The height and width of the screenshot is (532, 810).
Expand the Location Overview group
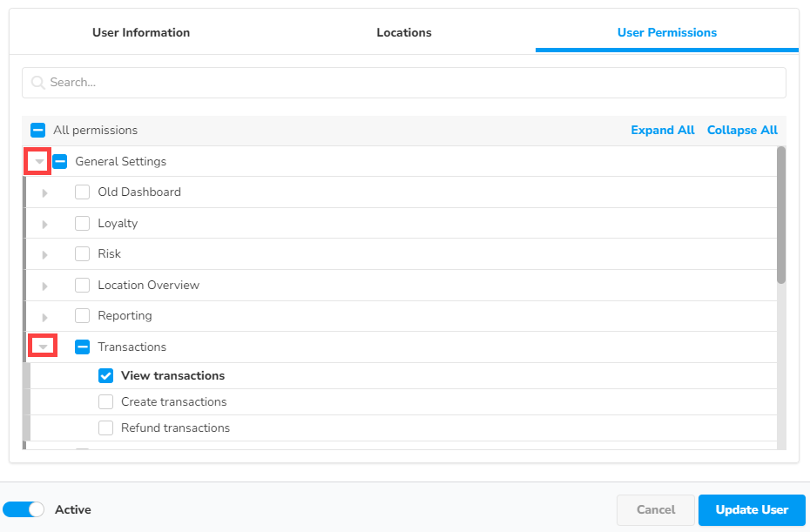44,286
